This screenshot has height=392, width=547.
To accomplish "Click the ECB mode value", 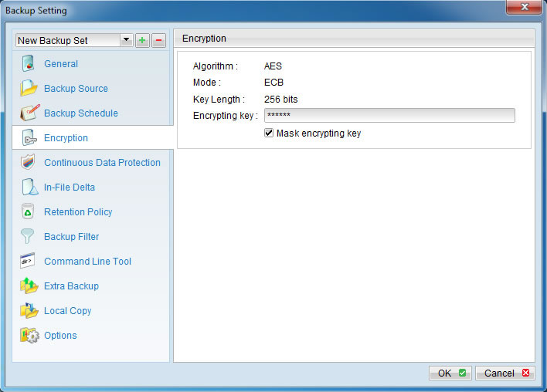I will point(273,83).
